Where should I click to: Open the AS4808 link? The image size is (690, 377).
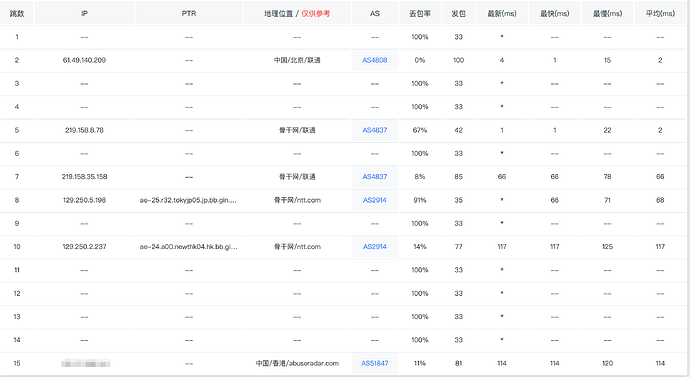(374, 60)
